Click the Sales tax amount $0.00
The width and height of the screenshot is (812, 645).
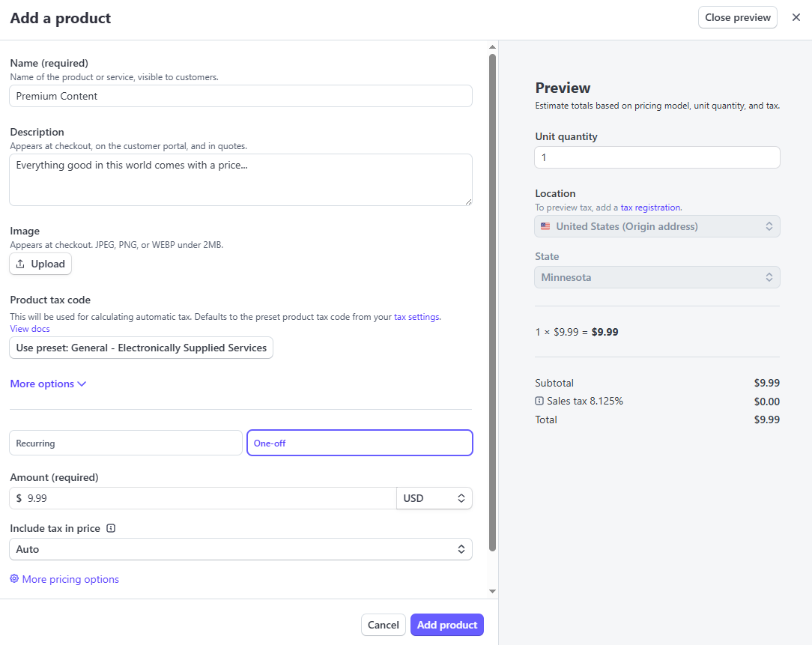[766, 402]
